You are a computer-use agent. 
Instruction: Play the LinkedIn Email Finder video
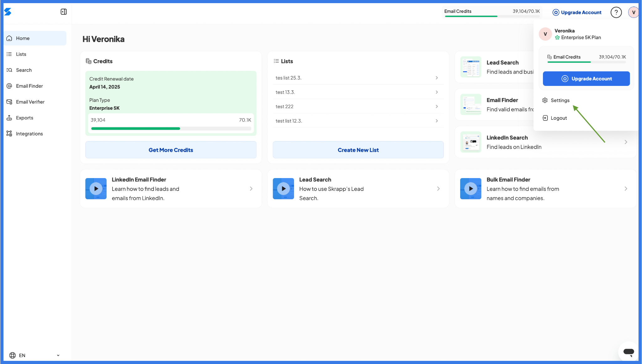96,189
